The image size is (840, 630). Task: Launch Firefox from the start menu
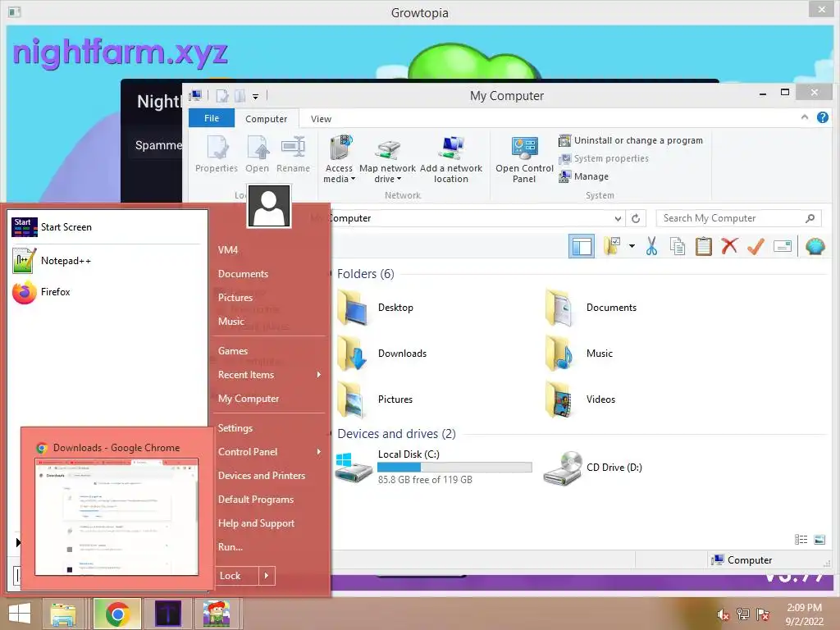[107, 292]
